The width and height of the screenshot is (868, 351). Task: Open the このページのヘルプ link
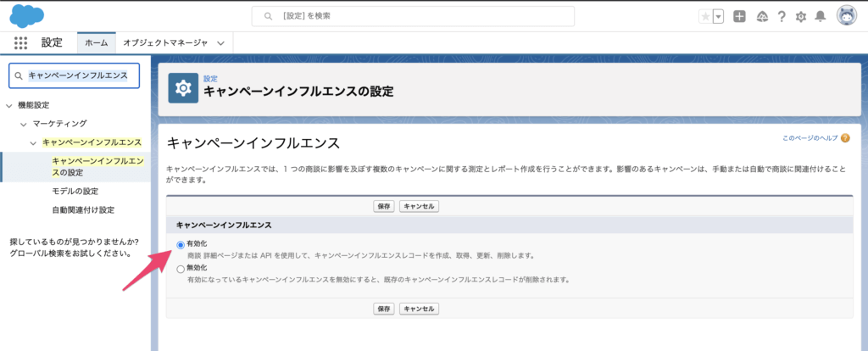tap(810, 137)
